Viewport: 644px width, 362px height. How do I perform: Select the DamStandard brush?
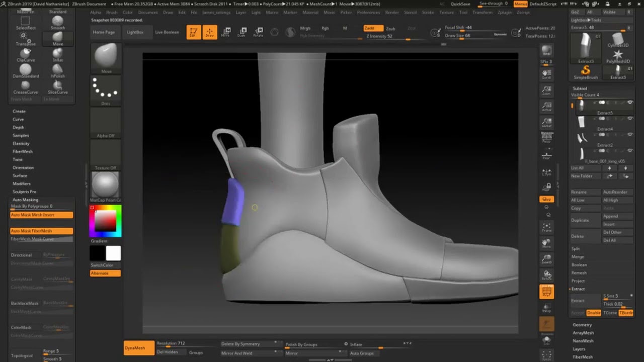25,71
